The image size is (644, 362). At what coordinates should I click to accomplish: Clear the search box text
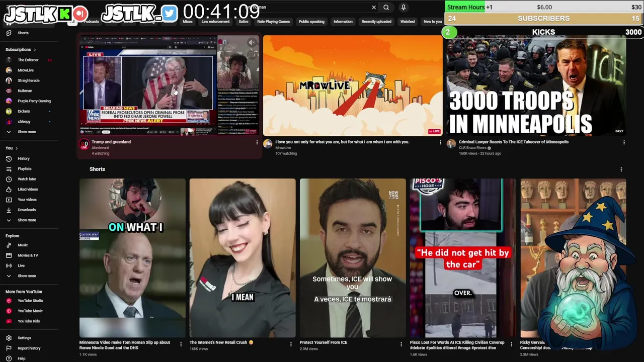[x=374, y=7]
